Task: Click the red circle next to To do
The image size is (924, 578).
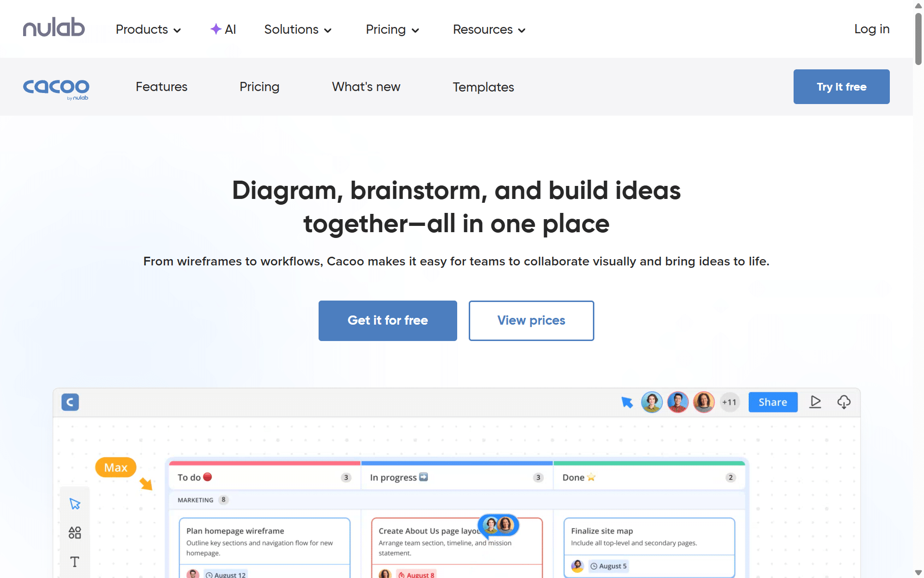Action: pos(207,477)
